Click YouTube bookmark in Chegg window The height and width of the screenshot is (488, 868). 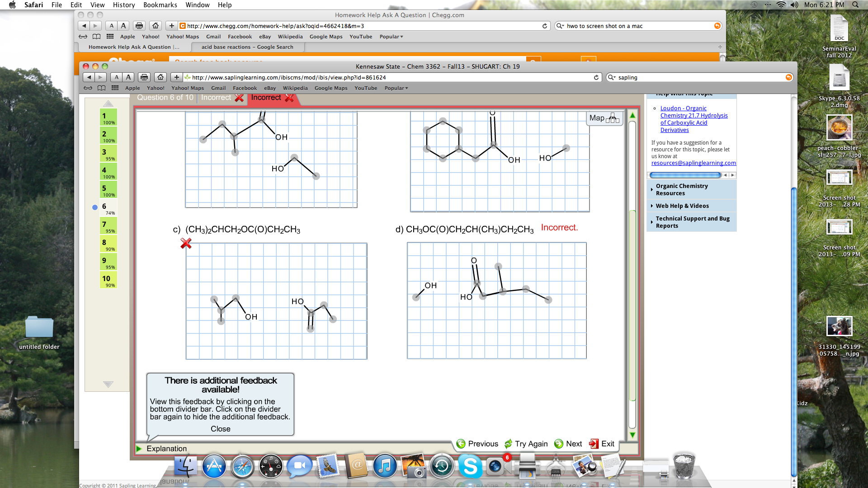tap(361, 37)
